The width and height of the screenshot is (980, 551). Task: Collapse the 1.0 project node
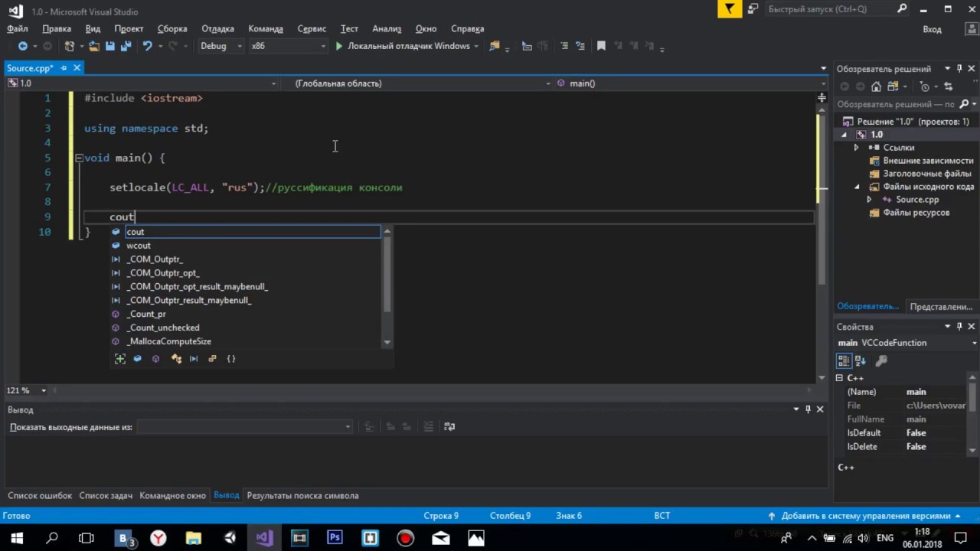coord(844,135)
